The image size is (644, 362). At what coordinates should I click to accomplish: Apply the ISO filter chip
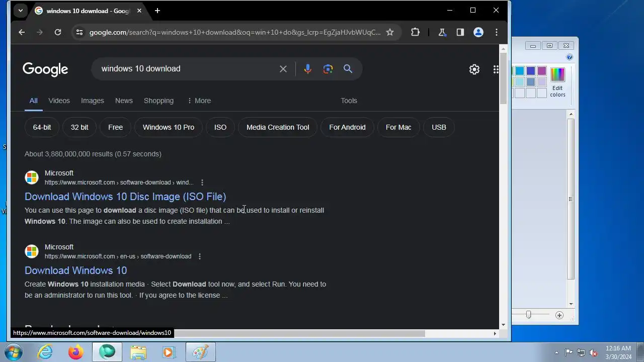click(x=220, y=127)
